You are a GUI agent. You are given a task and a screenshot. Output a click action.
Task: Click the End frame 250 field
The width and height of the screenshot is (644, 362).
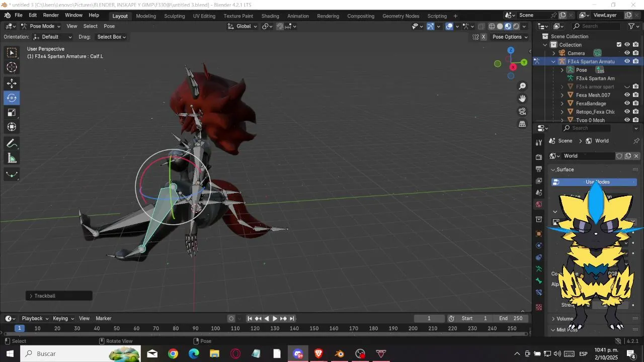511,318
